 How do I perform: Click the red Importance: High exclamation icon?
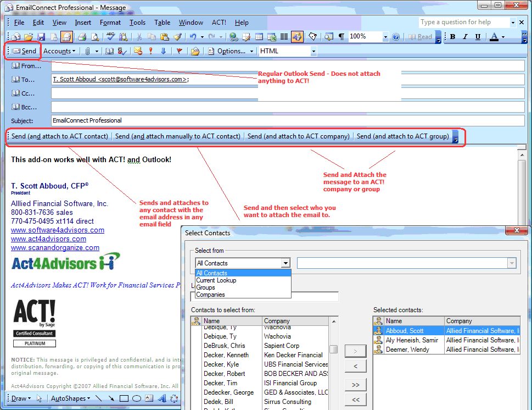click(x=150, y=51)
